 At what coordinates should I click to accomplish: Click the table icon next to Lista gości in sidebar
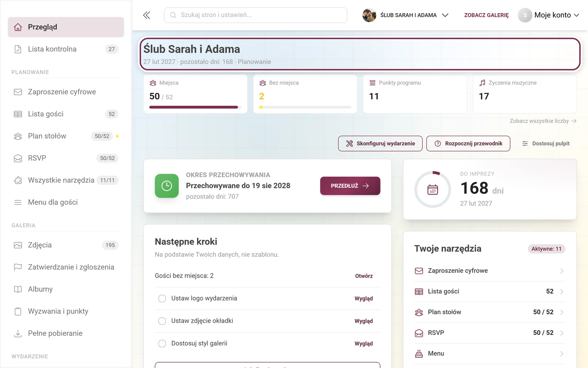point(18,114)
